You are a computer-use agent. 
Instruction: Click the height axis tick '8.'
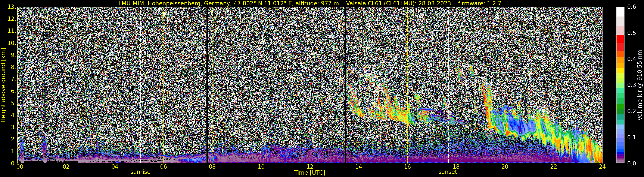13,67
